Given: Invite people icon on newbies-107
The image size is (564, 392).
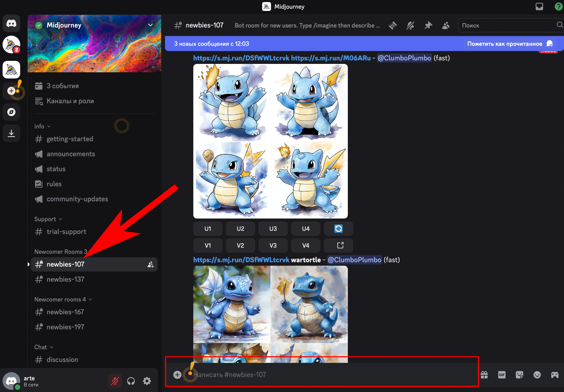Looking at the screenshot, I should [x=151, y=265].
